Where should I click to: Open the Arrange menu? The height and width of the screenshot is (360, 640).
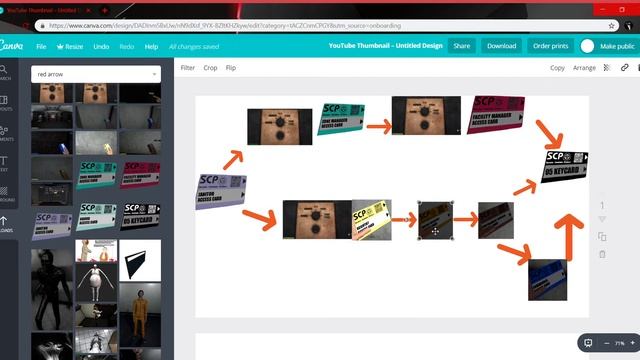584,68
